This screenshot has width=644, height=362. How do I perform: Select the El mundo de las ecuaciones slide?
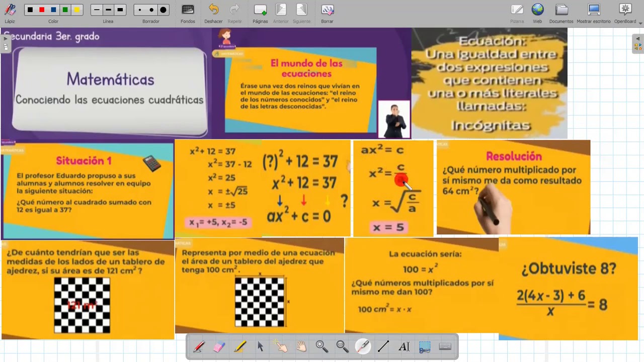(311, 83)
